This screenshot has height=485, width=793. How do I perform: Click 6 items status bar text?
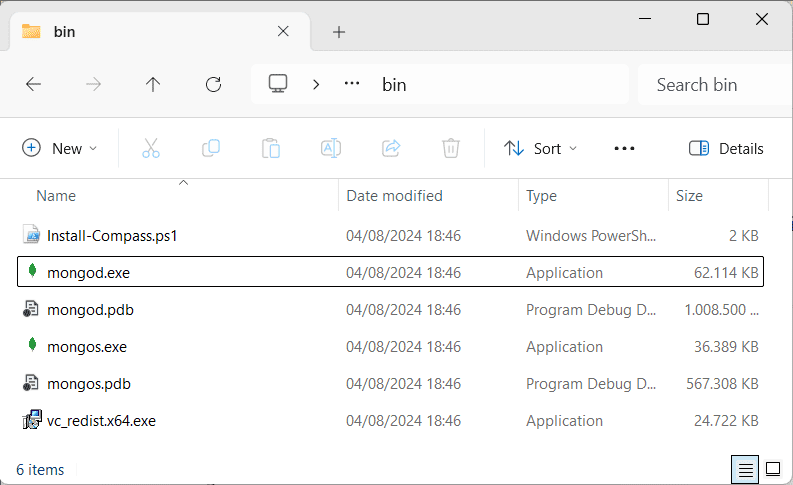[40, 470]
